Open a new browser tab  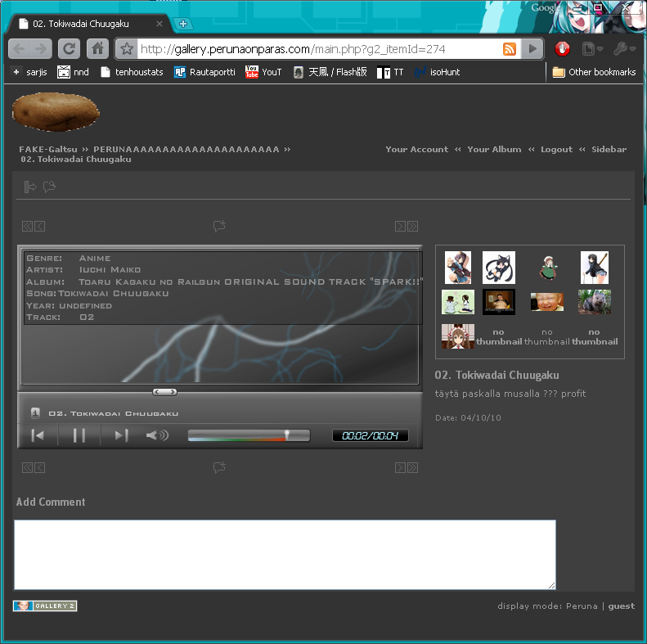[183, 24]
